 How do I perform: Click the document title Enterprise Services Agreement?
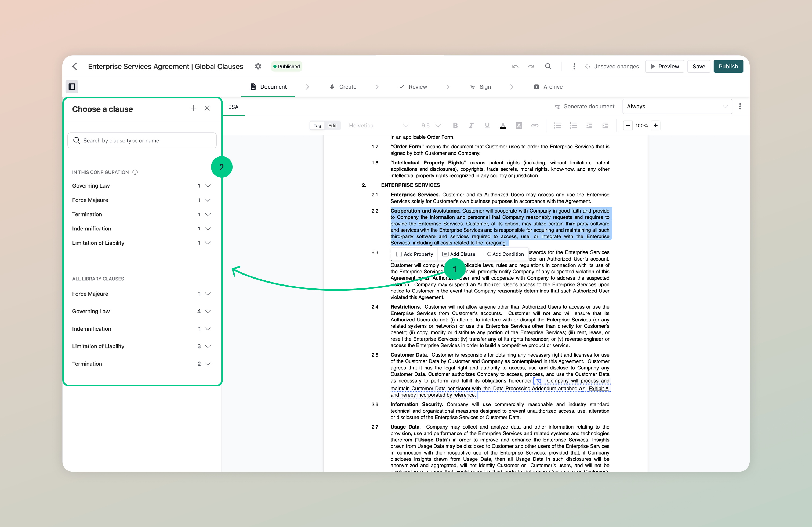(x=165, y=67)
